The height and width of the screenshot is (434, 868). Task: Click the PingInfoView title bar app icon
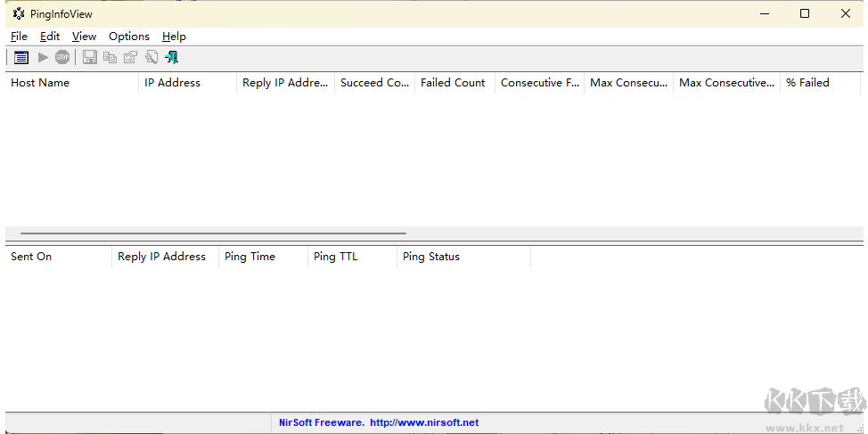coord(19,13)
